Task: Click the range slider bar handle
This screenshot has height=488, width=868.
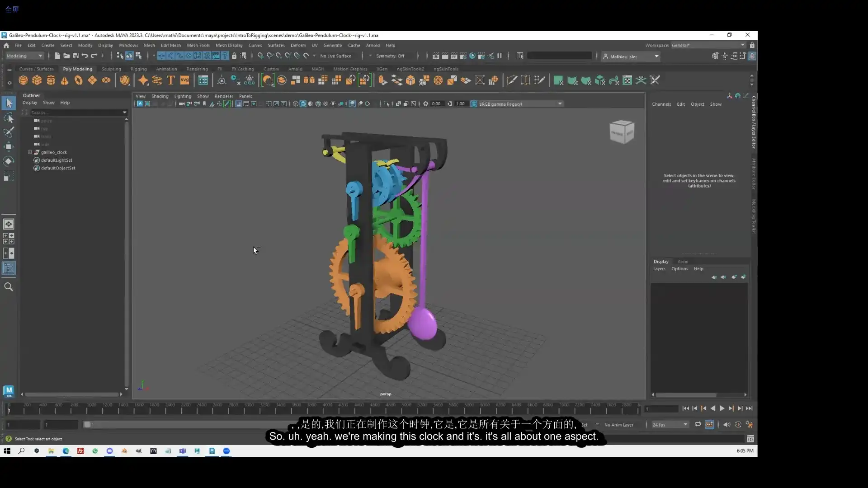Action: 88,425
